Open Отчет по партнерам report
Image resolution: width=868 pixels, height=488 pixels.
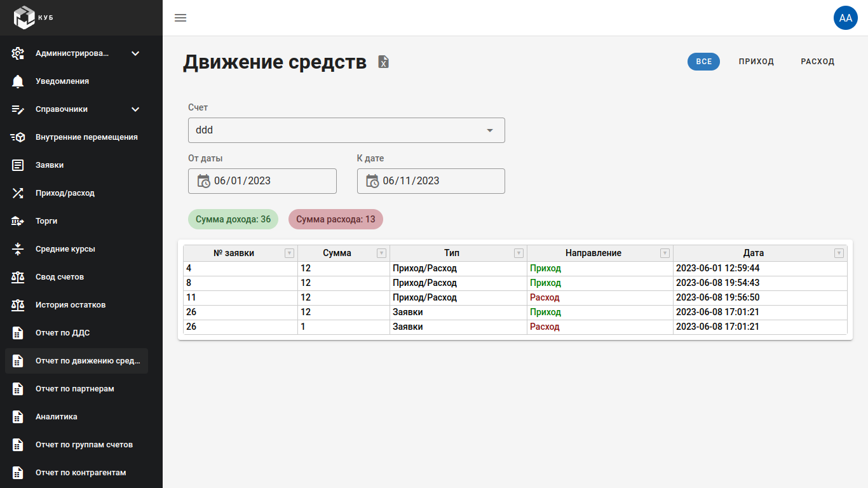[75, 389]
